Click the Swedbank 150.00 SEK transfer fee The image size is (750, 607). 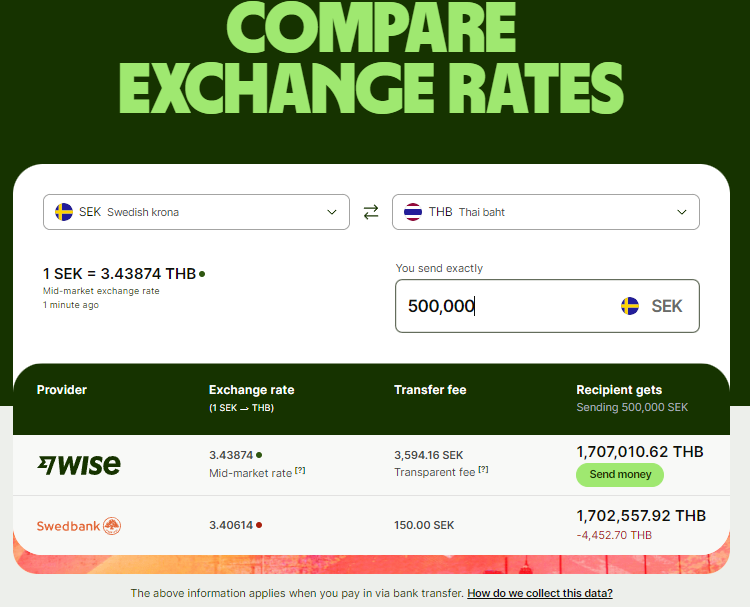424,524
